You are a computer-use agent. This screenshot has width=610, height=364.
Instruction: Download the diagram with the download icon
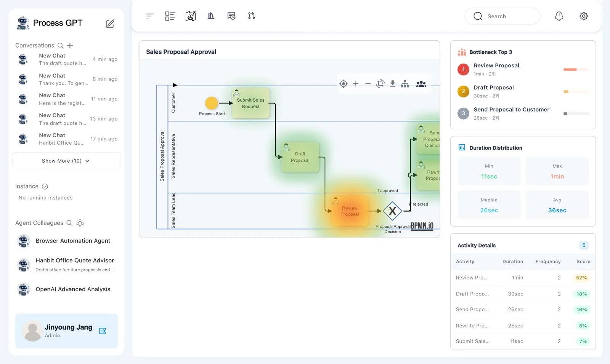[x=392, y=84]
